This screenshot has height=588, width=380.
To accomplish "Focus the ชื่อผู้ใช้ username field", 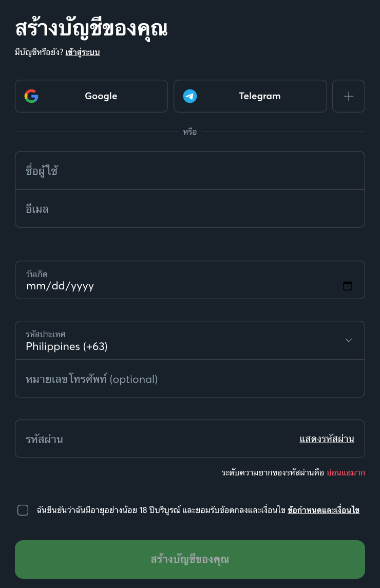I will (x=190, y=171).
